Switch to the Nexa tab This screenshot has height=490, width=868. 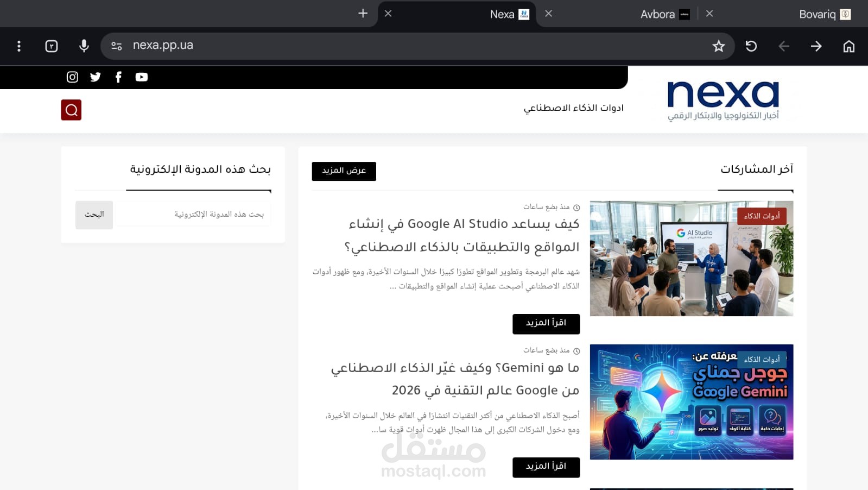(457, 14)
